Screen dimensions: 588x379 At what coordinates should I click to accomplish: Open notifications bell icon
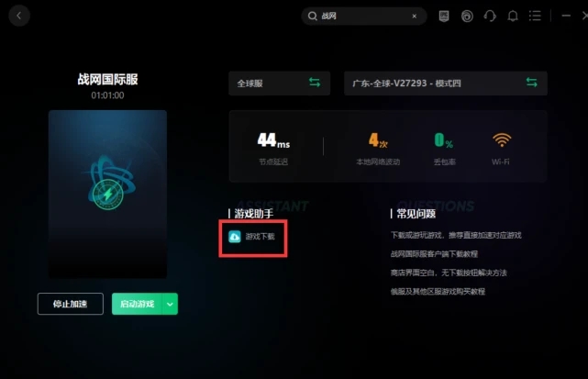[513, 17]
